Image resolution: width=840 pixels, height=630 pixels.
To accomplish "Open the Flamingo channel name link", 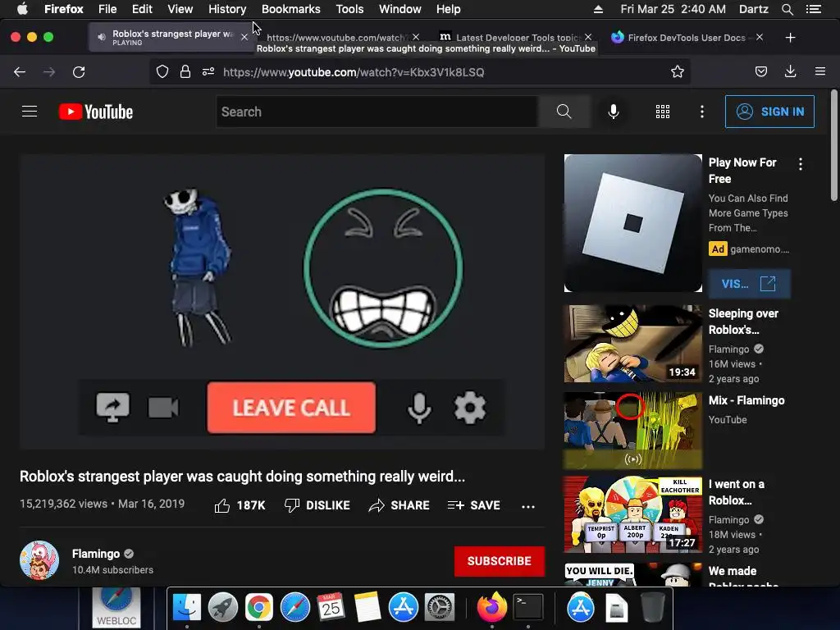I will click(x=96, y=554).
